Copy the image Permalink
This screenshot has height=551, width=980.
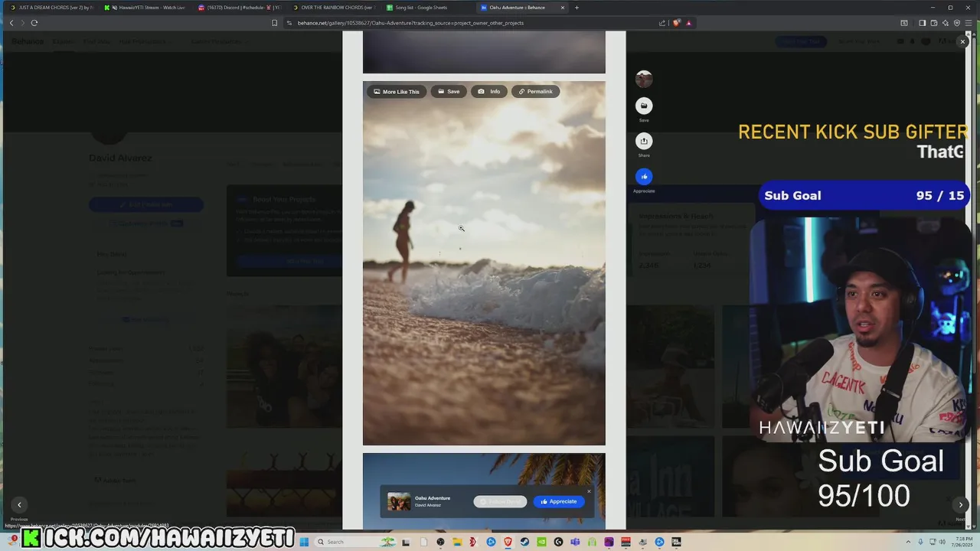click(535, 91)
